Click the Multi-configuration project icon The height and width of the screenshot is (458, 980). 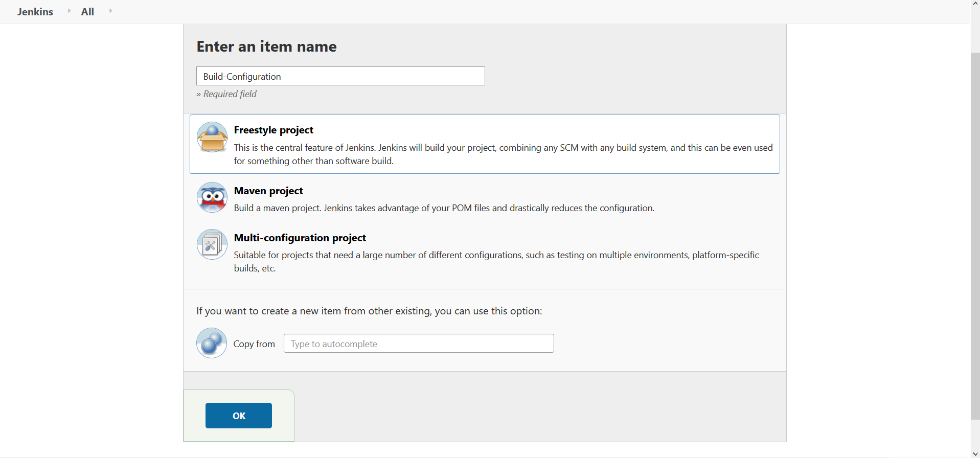click(212, 244)
